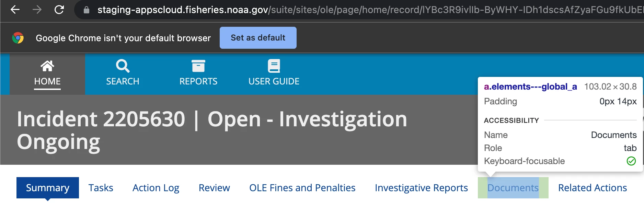Click the browser forward arrow
Image resolution: width=644 pixels, height=208 pixels.
[x=37, y=10]
